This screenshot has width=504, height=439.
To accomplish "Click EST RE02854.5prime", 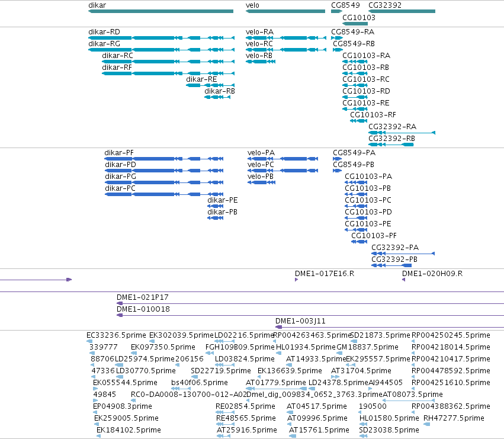I will [224, 412].
